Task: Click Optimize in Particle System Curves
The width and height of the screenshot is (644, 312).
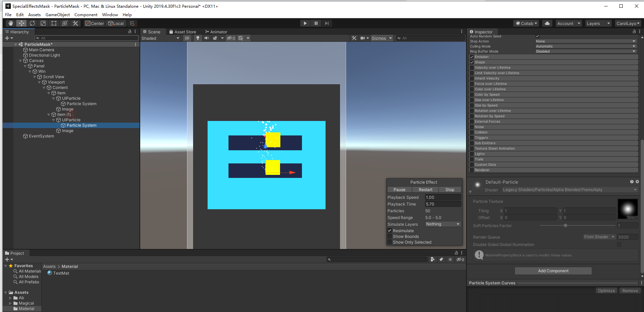Action: [606, 291]
